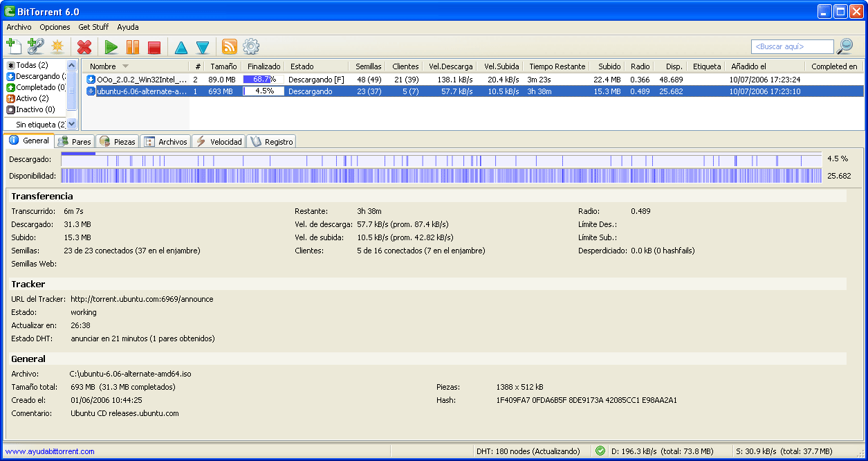The height and width of the screenshot is (461, 868).
Task: Select the Descargando category in sidebar
Action: 36,76
